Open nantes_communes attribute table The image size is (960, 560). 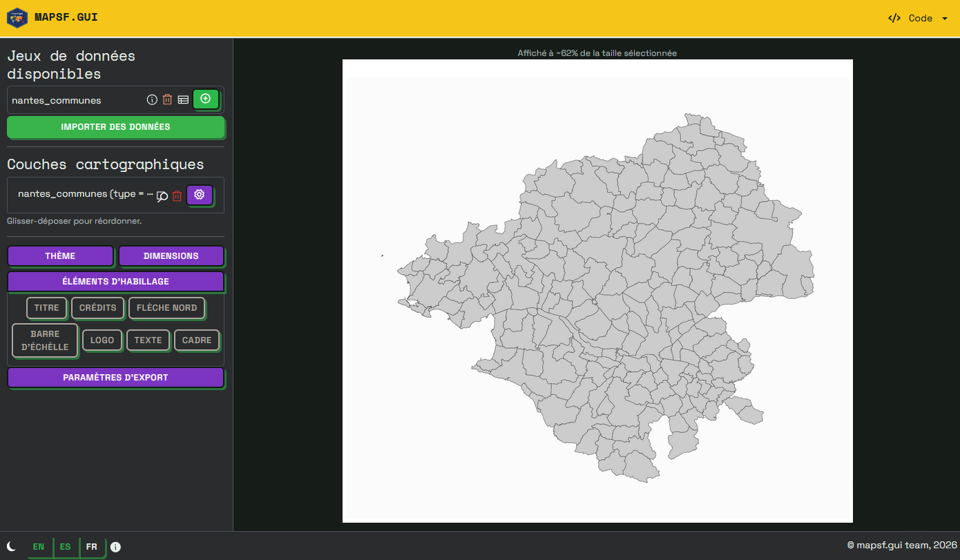pyautogui.click(x=183, y=99)
